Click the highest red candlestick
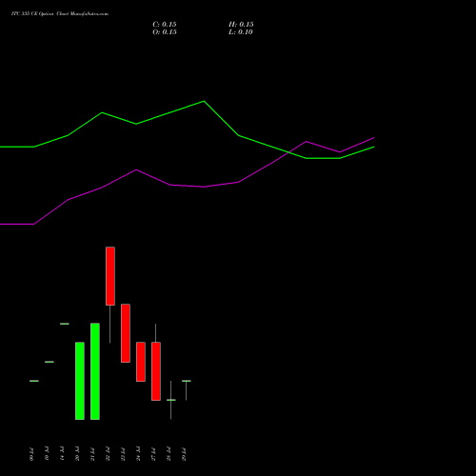Viewport: 476px width, 476px height. [110, 276]
